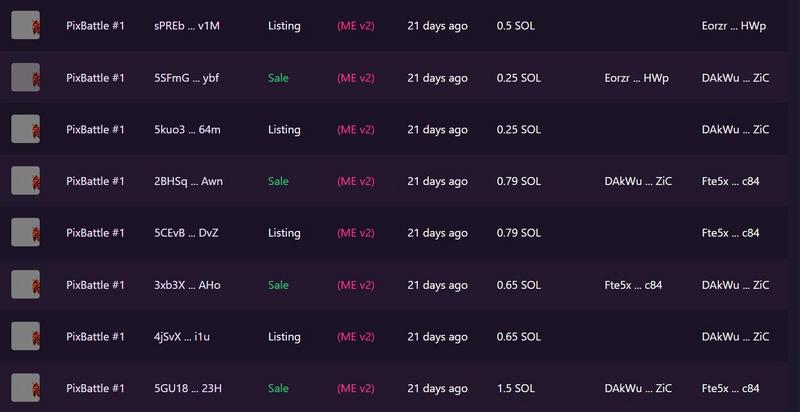Image resolution: width=800 pixels, height=412 pixels.
Task: Open transaction 5GU18 ... 23H
Action: [188, 389]
